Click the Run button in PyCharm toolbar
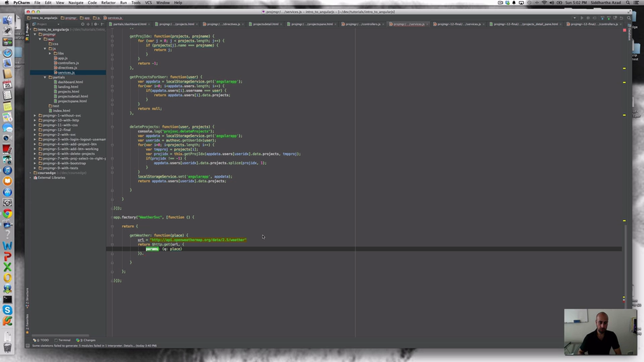 click(582, 18)
